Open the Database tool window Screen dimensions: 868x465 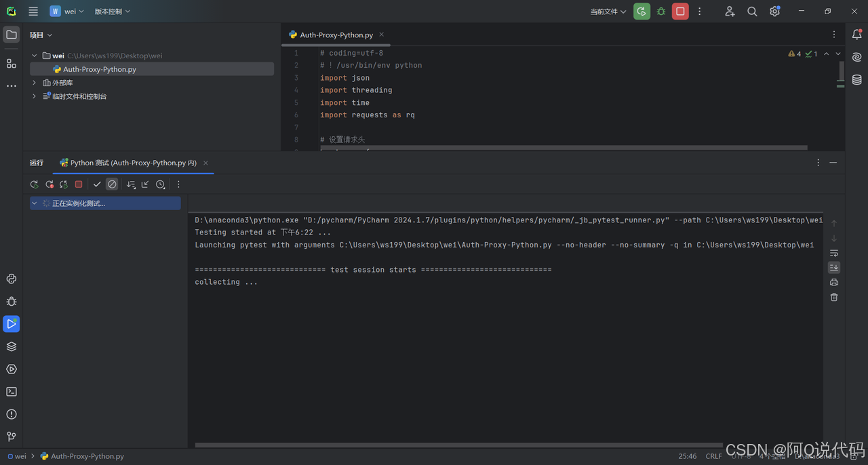pyautogui.click(x=857, y=80)
